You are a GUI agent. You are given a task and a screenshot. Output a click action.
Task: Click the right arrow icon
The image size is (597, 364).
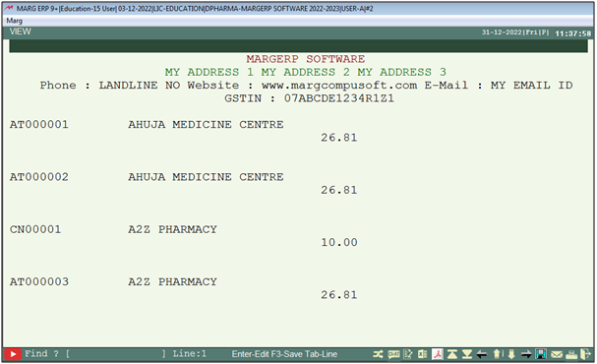(x=526, y=355)
